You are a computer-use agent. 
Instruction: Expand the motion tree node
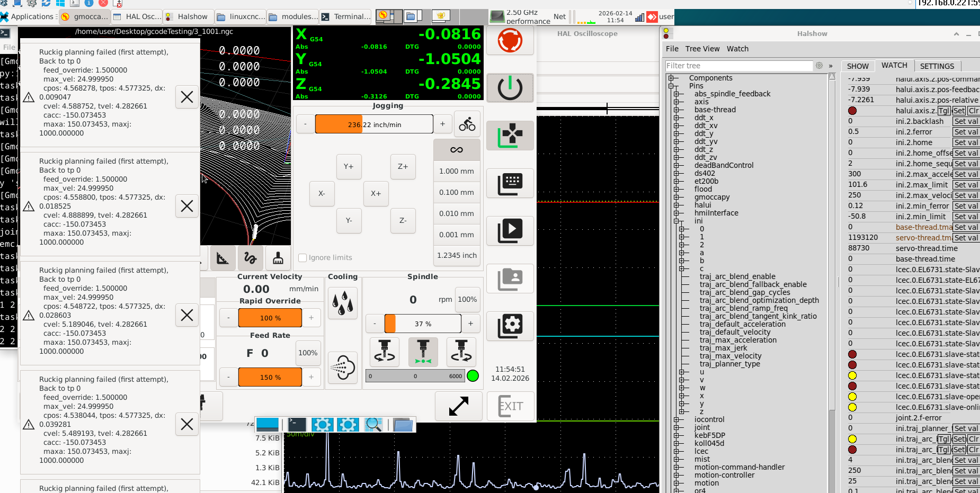(676, 483)
